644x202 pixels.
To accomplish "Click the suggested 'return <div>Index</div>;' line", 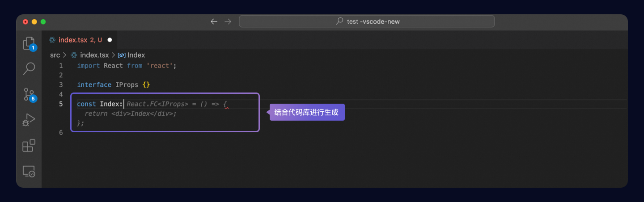I will [131, 114].
